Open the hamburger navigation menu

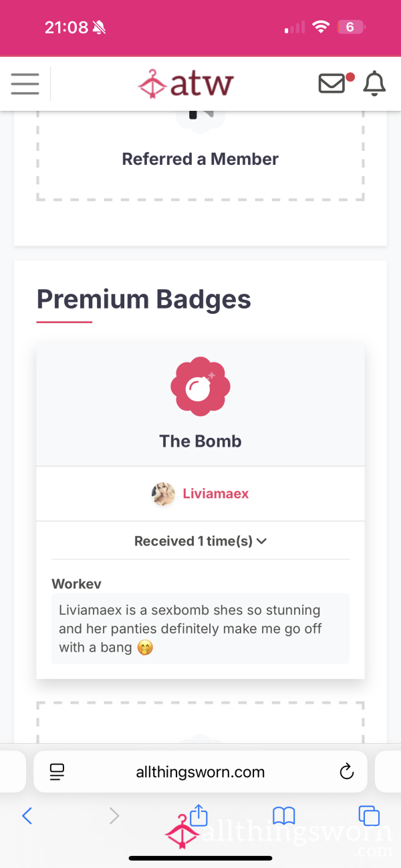25,84
